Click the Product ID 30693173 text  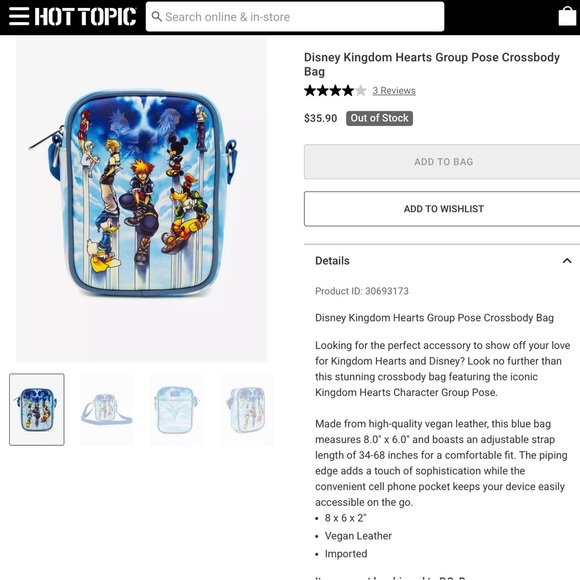pyautogui.click(x=362, y=291)
